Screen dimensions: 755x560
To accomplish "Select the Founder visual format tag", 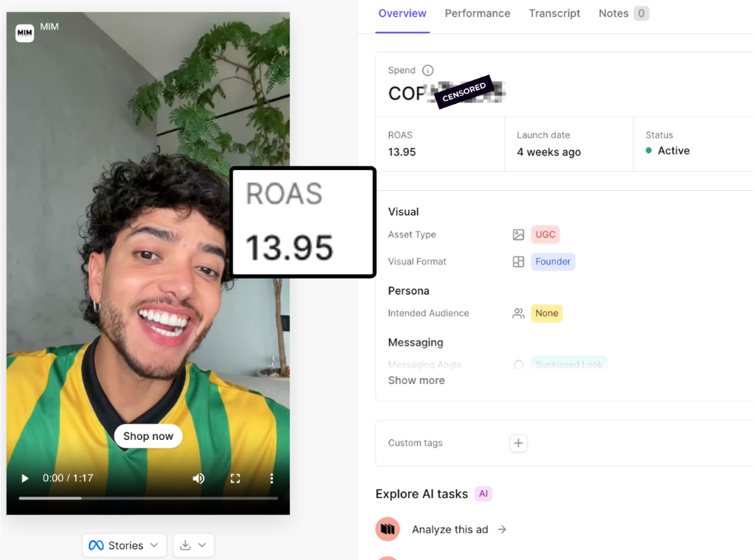I will 553,262.
